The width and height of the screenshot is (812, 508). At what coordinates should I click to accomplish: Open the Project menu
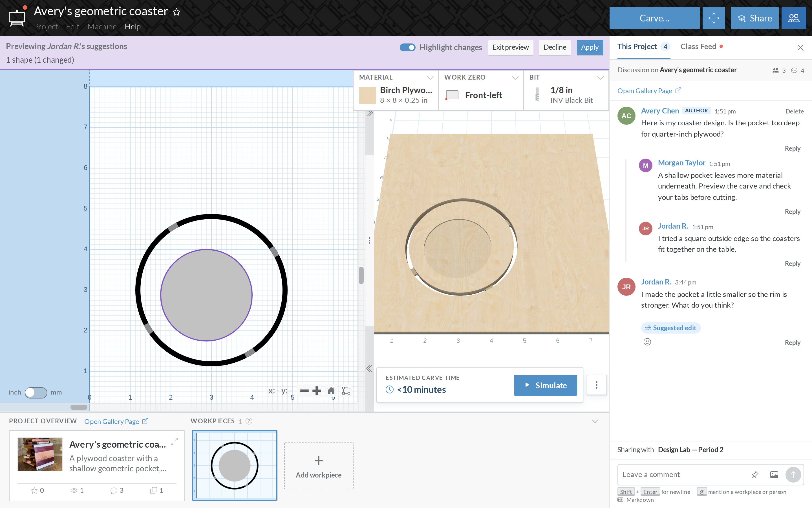(x=46, y=27)
